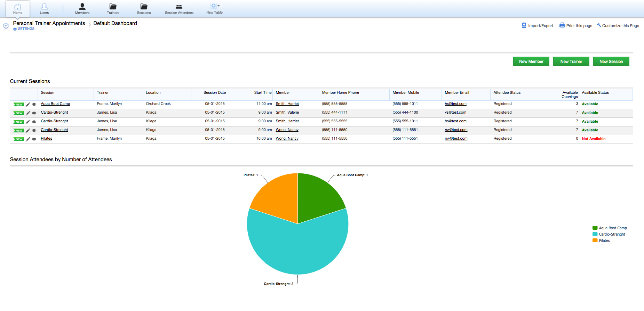Click NEW badge on Aqua Boot Camp row
This screenshot has width=644, height=311.
[18, 104]
